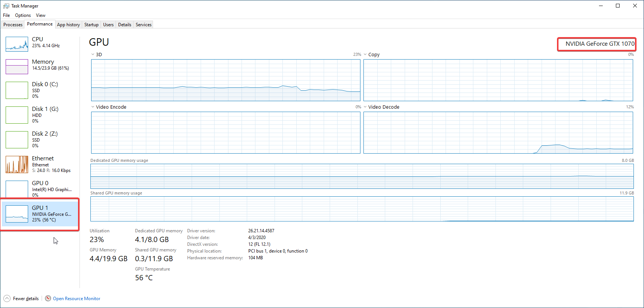Click driver version 26.21.14.4587
Screen dimensions: 644x308
point(261,231)
